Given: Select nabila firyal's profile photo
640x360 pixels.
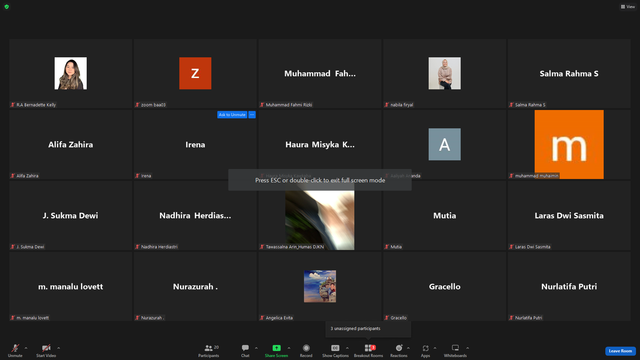Looking at the screenshot, I should pyautogui.click(x=444, y=73).
